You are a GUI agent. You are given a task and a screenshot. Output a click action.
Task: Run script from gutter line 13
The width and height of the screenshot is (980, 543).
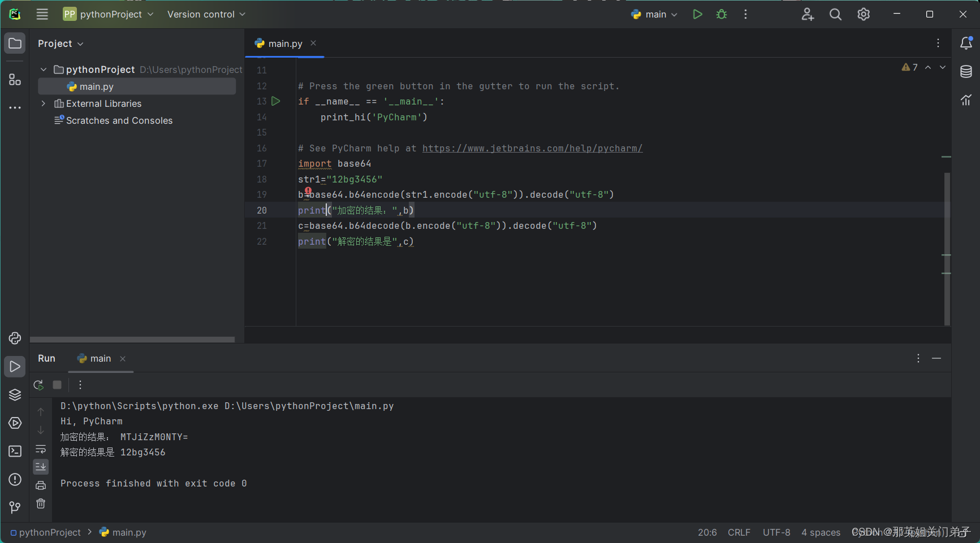point(276,101)
